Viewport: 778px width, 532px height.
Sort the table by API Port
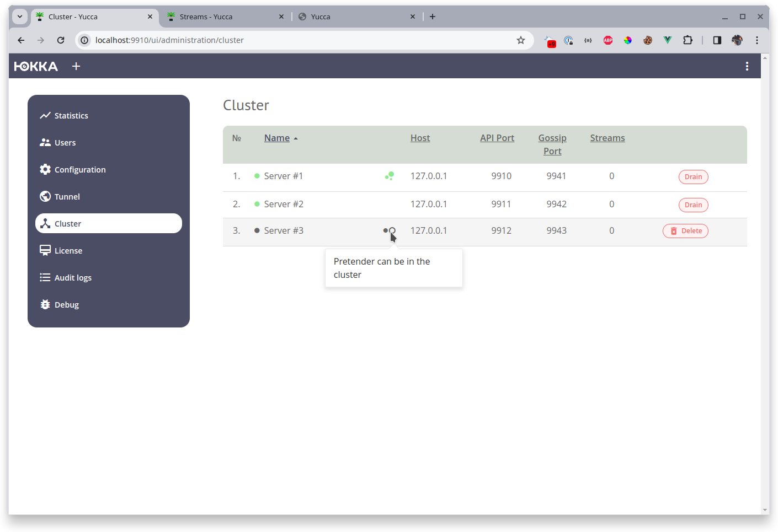pyautogui.click(x=497, y=138)
